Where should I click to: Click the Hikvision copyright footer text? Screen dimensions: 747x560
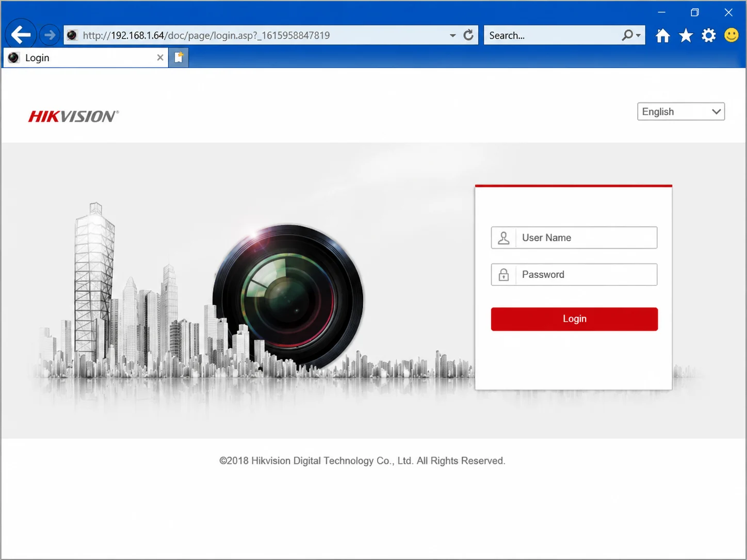coord(362,461)
